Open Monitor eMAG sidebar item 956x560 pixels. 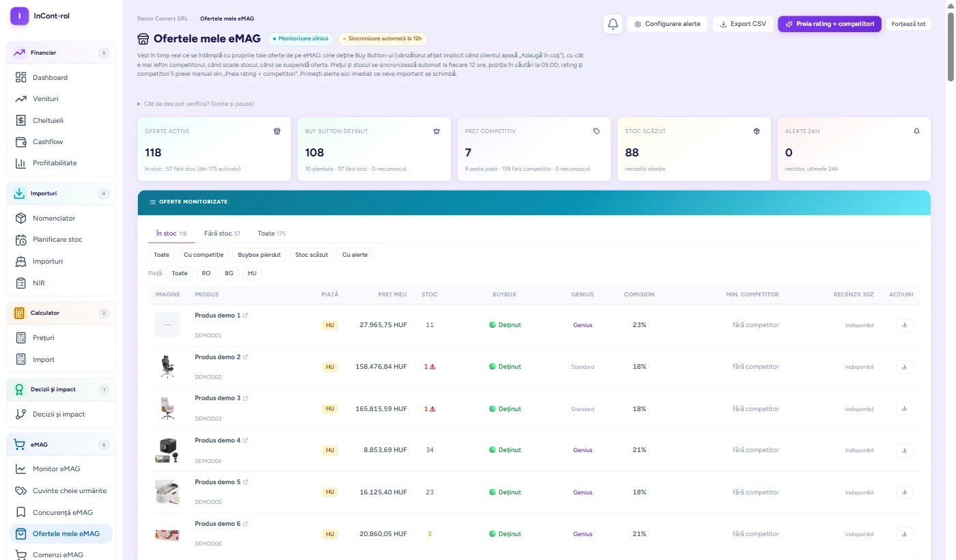(x=61, y=468)
